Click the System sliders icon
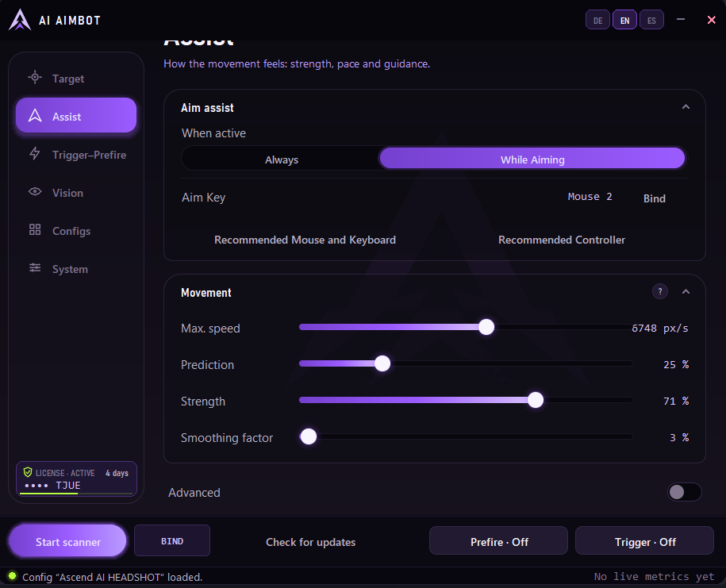Image resolution: width=726 pixels, height=588 pixels. 35,267
